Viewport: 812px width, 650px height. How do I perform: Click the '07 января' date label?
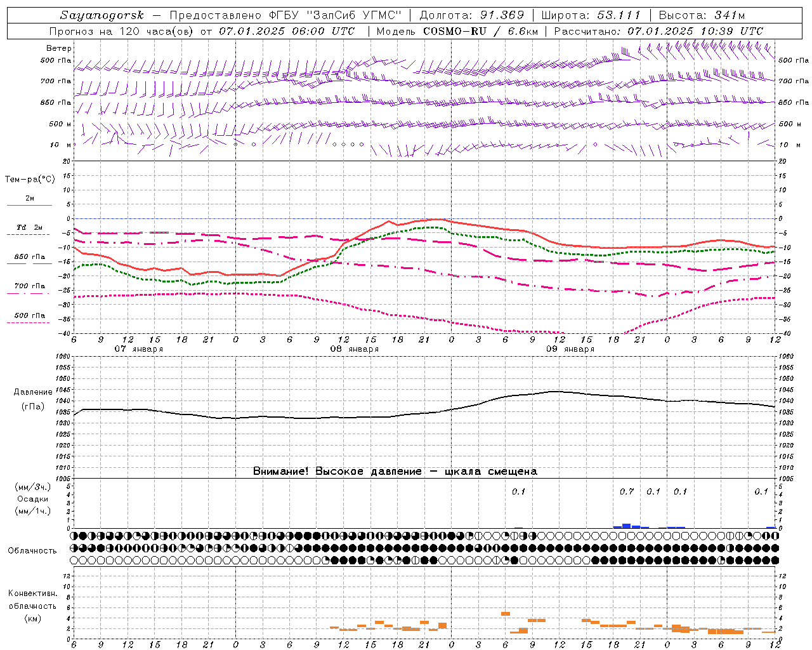pyautogui.click(x=138, y=349)
